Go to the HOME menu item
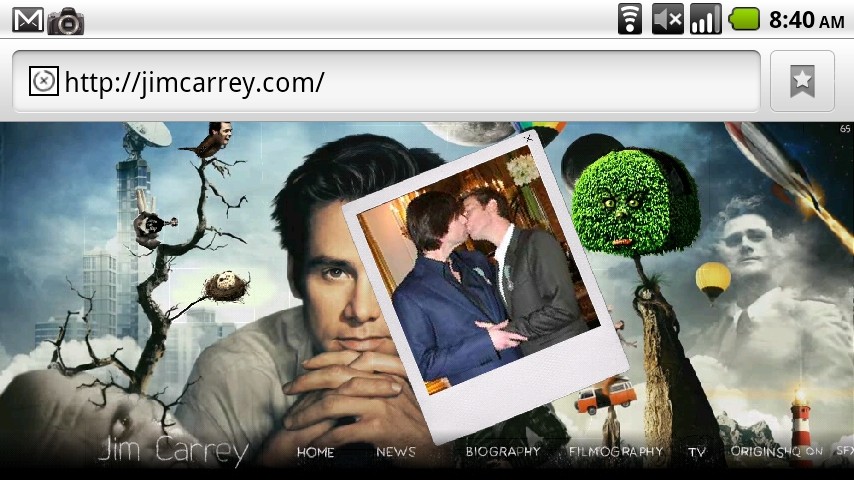 pyautogui.click(x=315, y=452)
